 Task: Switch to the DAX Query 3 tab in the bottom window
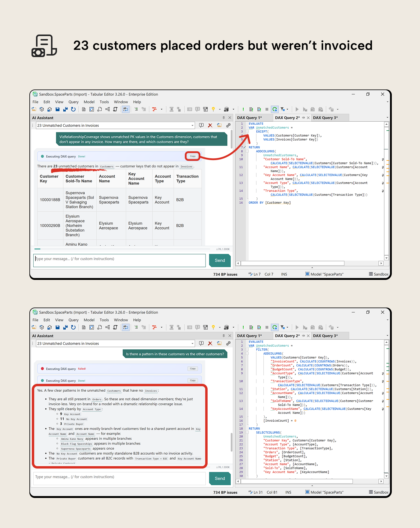coord(325,336)
